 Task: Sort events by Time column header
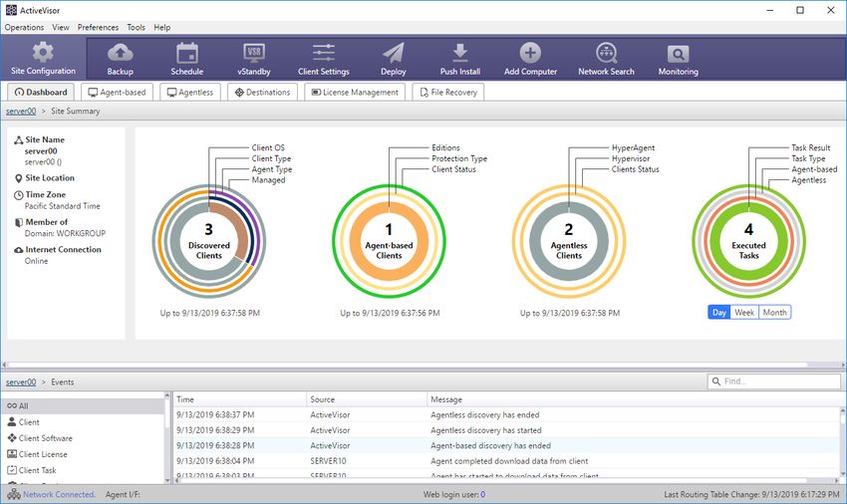coord(240,399)
